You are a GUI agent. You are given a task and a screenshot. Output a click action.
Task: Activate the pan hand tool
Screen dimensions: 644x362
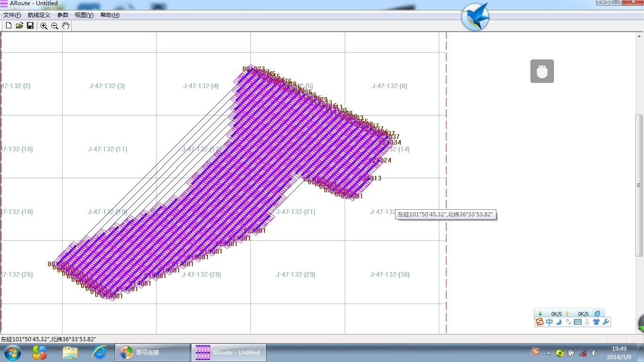coord(66,26)
